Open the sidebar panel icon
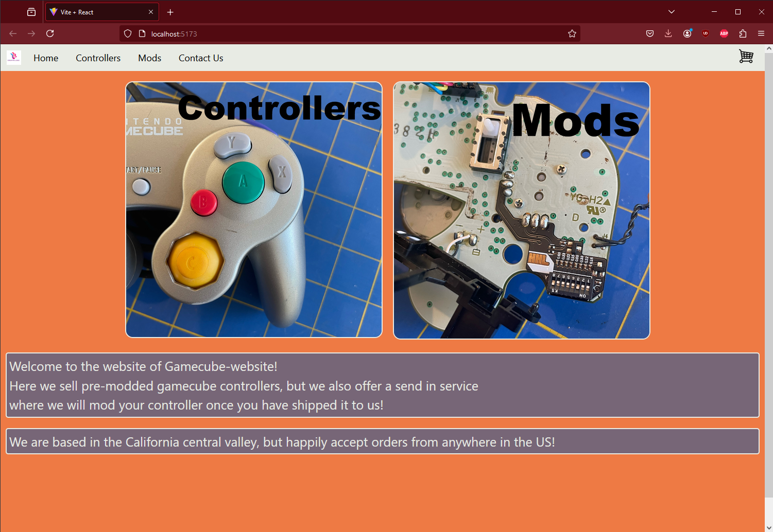773x532 pixels. (x=31, y=11)
